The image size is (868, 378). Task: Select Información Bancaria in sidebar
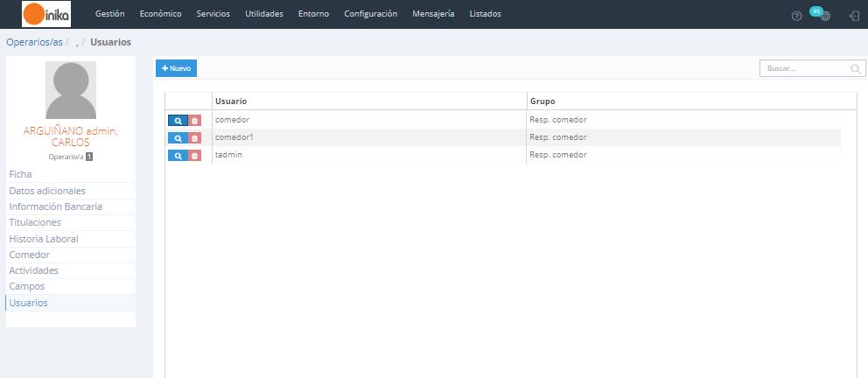click(55, 206)
